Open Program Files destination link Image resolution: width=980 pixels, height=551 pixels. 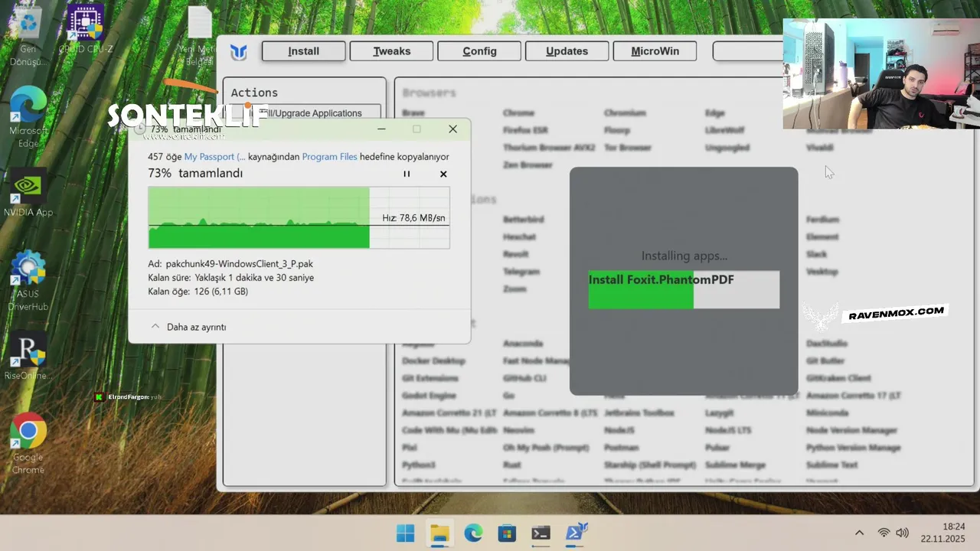click(330, 157)
